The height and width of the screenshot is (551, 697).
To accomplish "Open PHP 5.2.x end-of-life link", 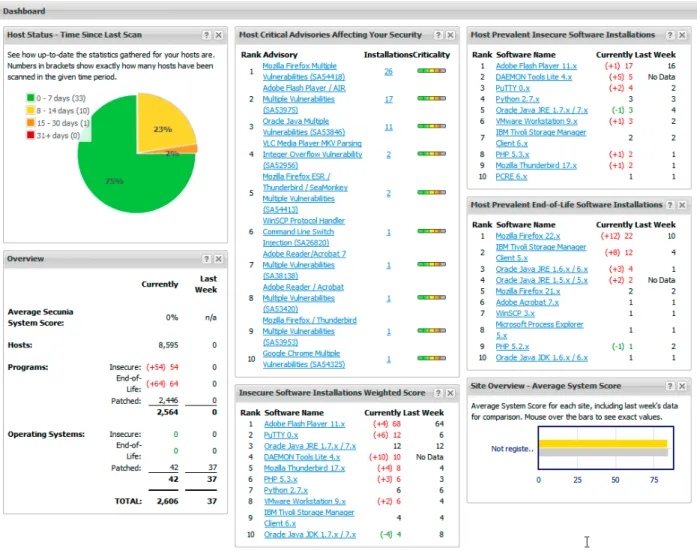I will coord(512,347).
